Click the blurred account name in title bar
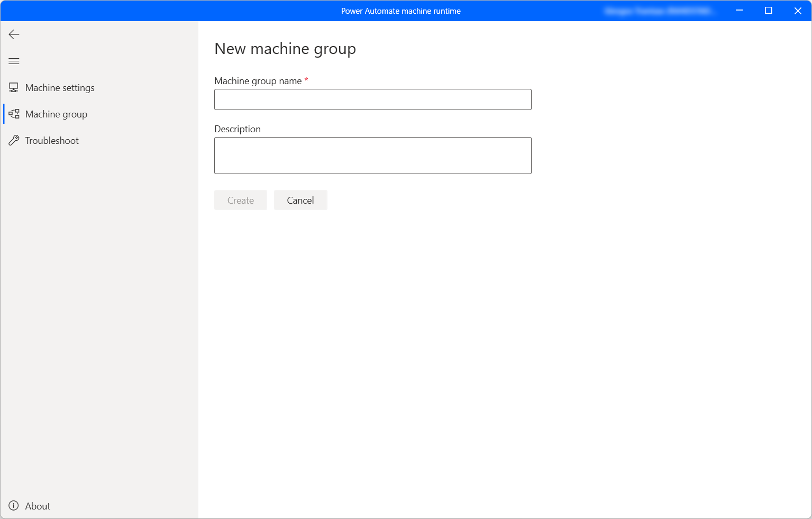 659,11
